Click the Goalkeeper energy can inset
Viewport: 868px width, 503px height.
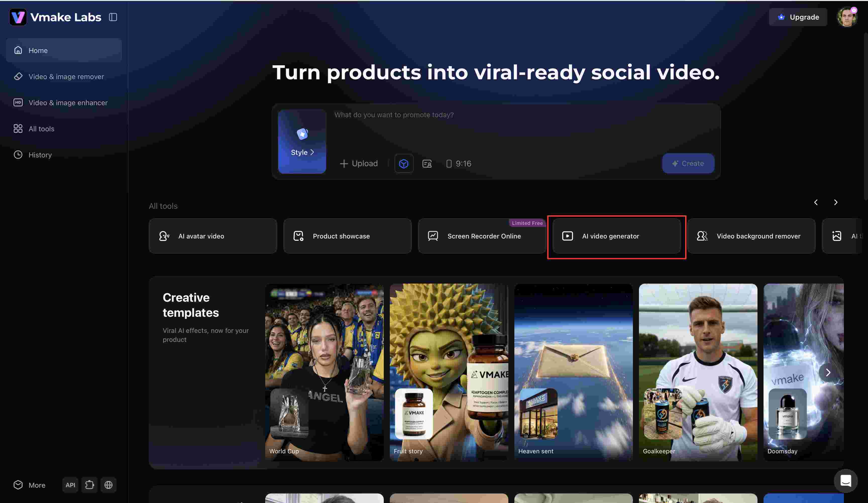tap(663, 414)
